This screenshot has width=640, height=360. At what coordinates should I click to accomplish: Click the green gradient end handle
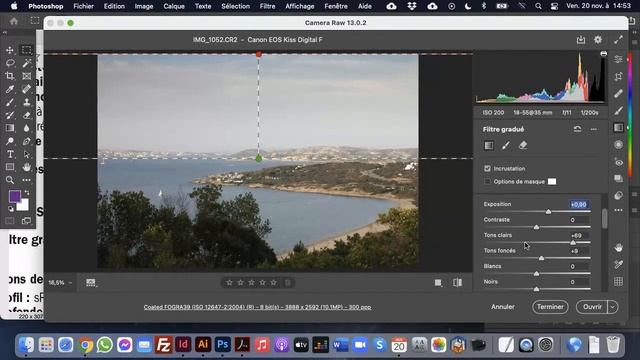point(258,158)
